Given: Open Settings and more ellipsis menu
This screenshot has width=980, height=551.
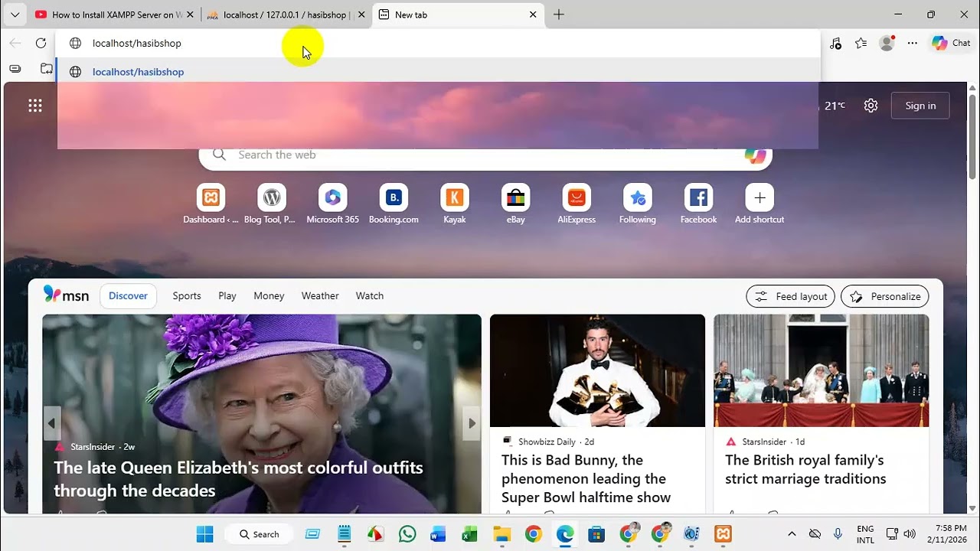Looking at the screenshot, I should [913, 43].
